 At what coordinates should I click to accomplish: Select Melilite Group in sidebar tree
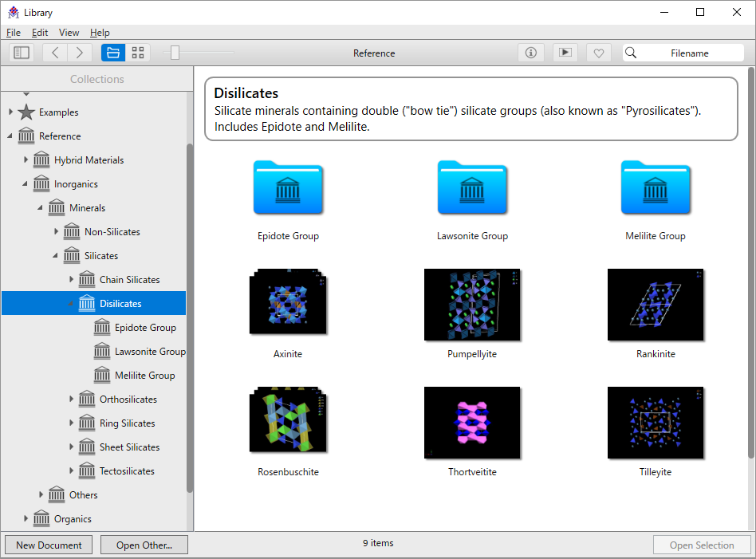coord(144,376)
